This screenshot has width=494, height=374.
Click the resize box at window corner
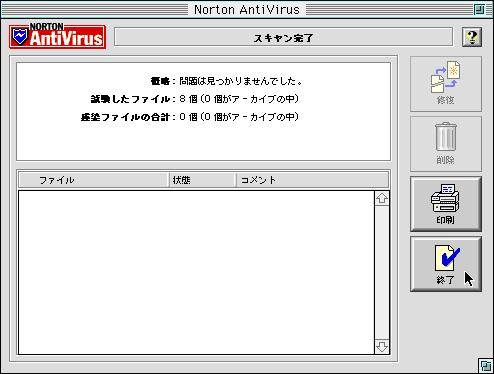486,366
